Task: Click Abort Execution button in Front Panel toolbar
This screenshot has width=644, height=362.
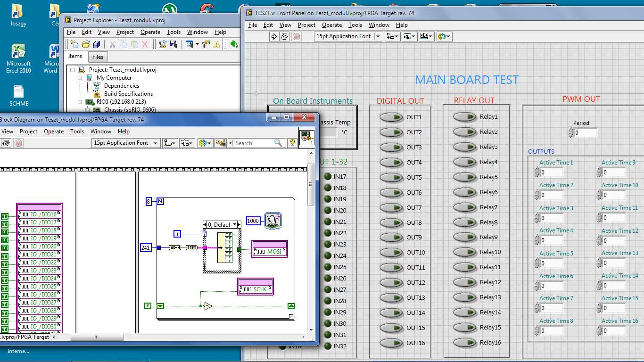Action: point(296,36)
